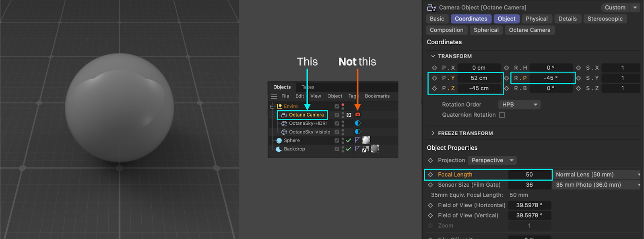Viewport: 644px width, 239px height.
Task: Open the Projection Perspective dropdown
Action: point(492,160)
